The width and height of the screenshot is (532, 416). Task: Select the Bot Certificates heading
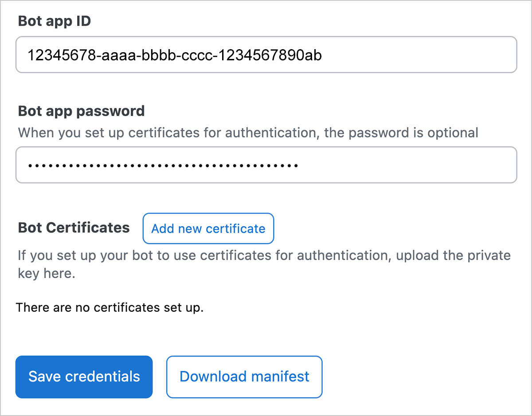point(74,228)
